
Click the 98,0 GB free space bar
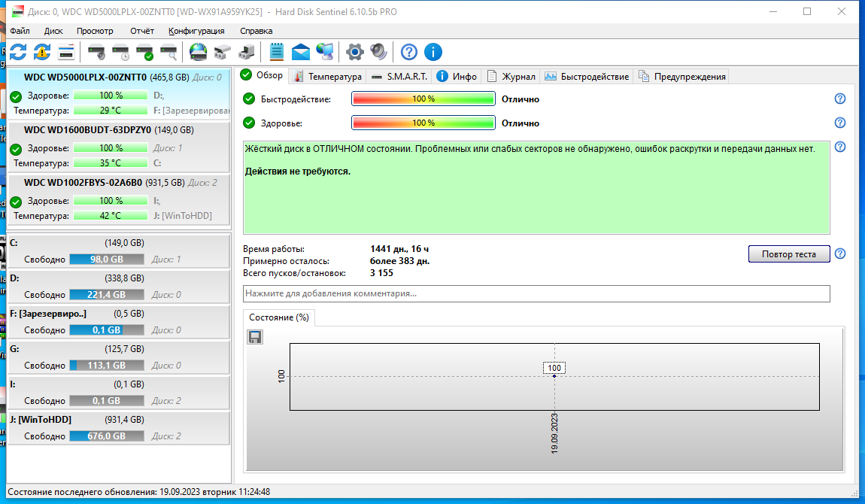tap(107, 260)
